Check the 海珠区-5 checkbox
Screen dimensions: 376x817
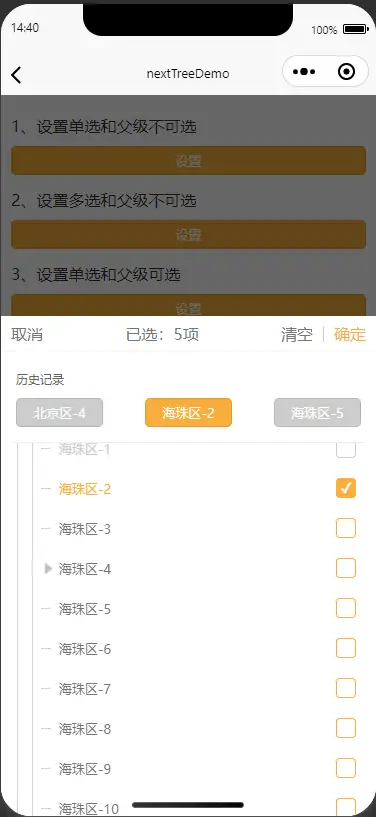[346, 608]
